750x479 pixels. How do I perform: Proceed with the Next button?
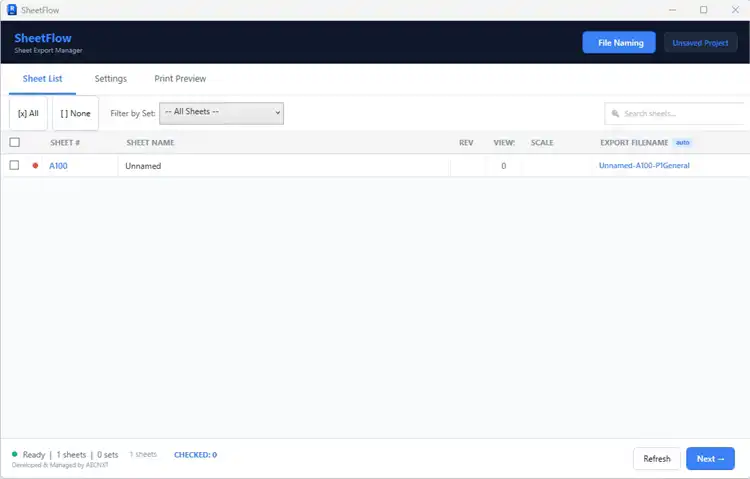coord(710,458)
